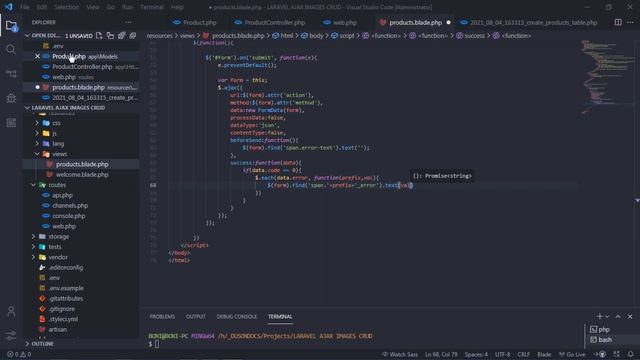Click the code minimap overview
The width and height of the screenshot is (640, 360).
point(607,78)
